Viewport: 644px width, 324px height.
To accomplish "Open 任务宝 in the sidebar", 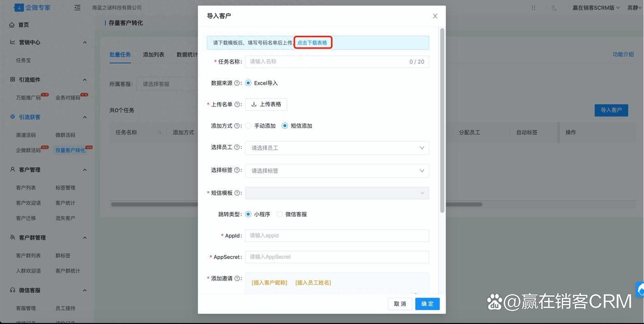I will (23, 60).
